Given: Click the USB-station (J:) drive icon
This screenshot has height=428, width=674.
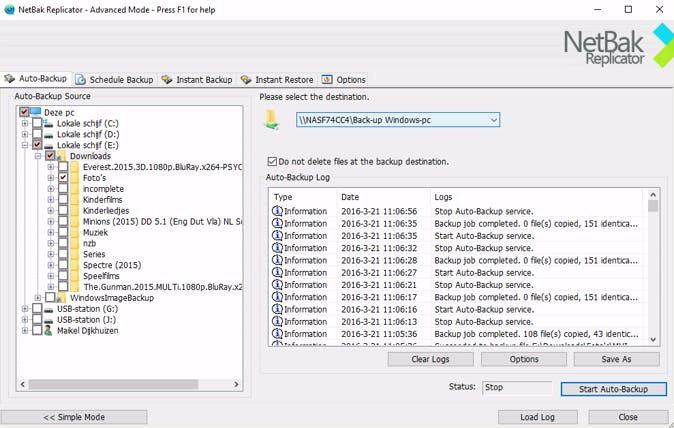Looking at the screenshot, I should [49, 320].
